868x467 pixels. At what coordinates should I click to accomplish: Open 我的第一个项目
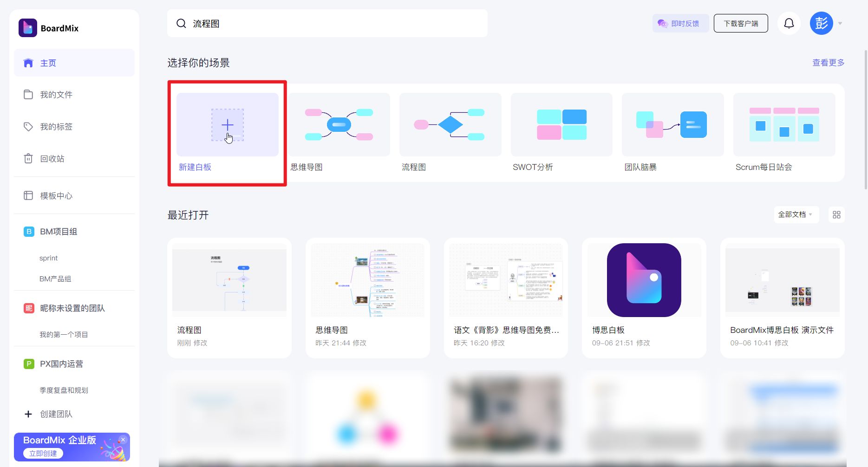(x=64, y=334)
